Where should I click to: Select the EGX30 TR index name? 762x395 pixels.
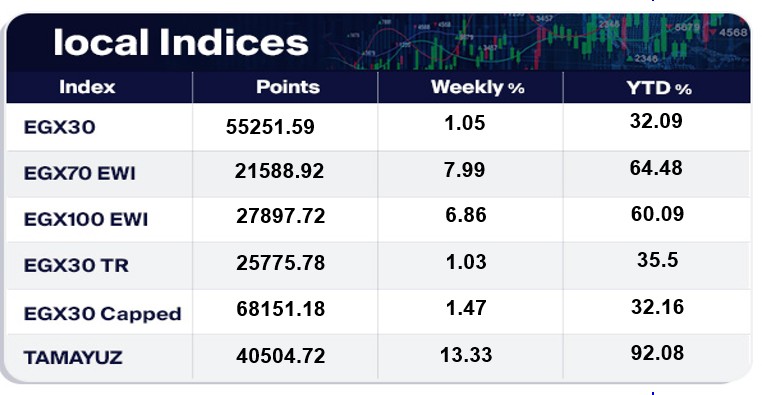click(x=76, y=265)
